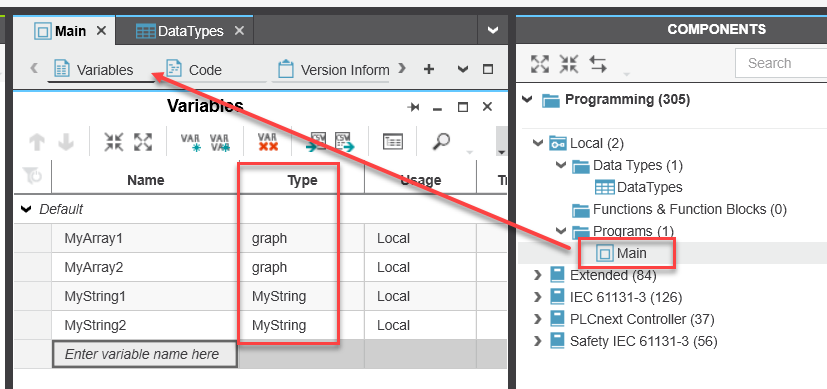Collapse all groups in Variables toolbar

113,142
